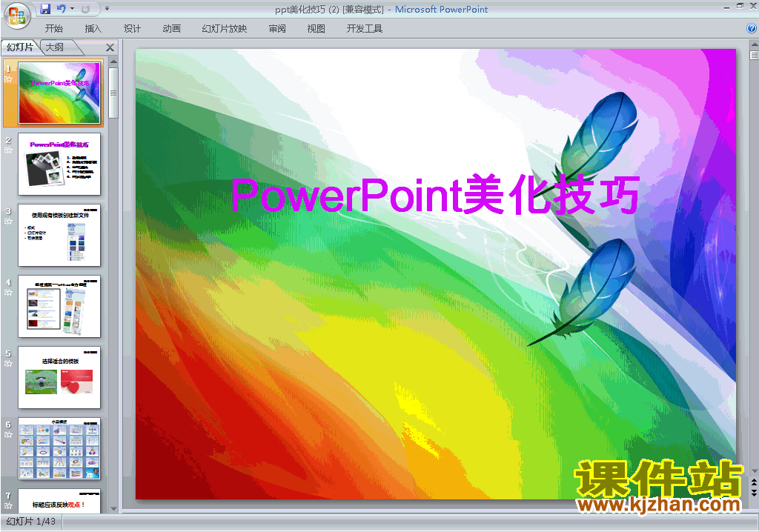Screen dimensions: 759x532
Task: Show the 幻灯片 thumbnails pane tab
Action: coord(20,47)
